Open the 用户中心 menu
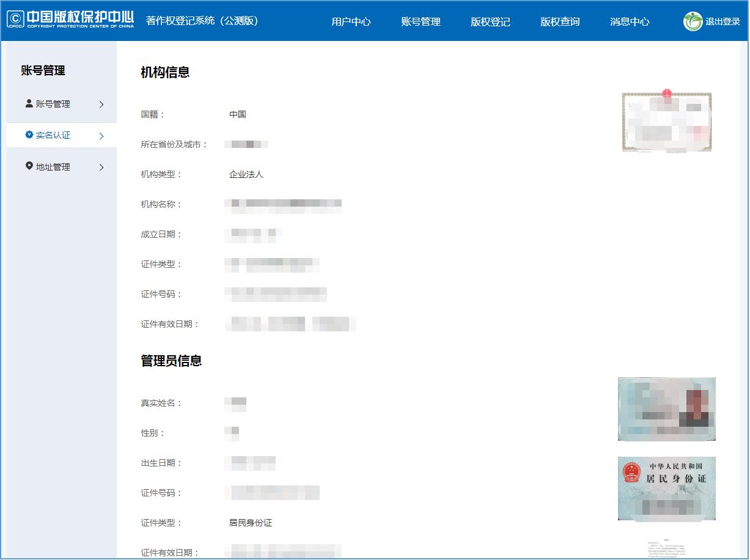This screenshot has height=560, width=750. (351, 21)
